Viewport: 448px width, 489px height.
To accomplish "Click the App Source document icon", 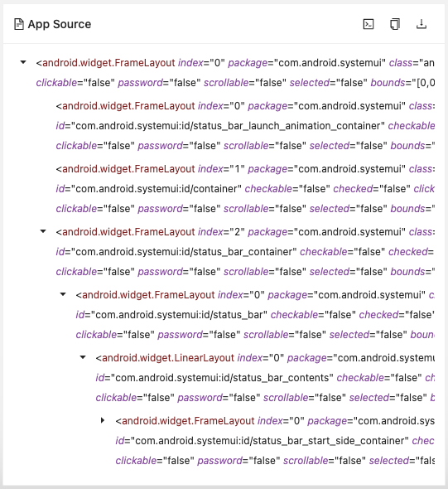I will pos(19,24).
